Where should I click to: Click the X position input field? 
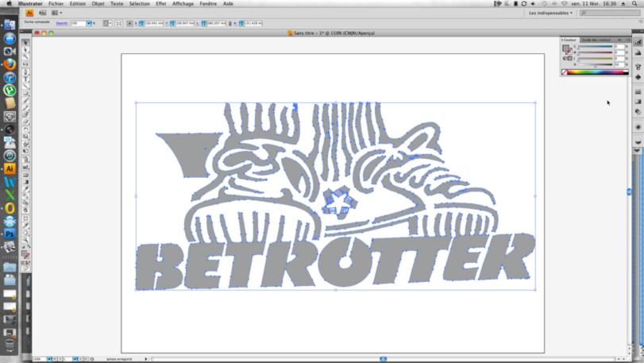(154, 23)
